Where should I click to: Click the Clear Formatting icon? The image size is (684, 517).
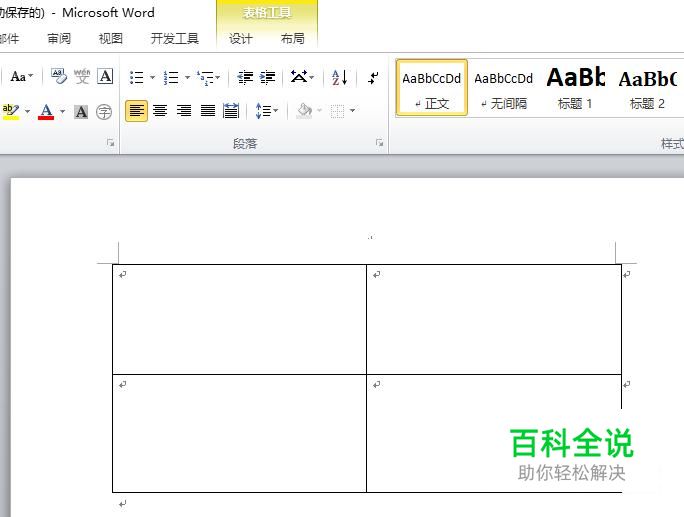(59, 77)
